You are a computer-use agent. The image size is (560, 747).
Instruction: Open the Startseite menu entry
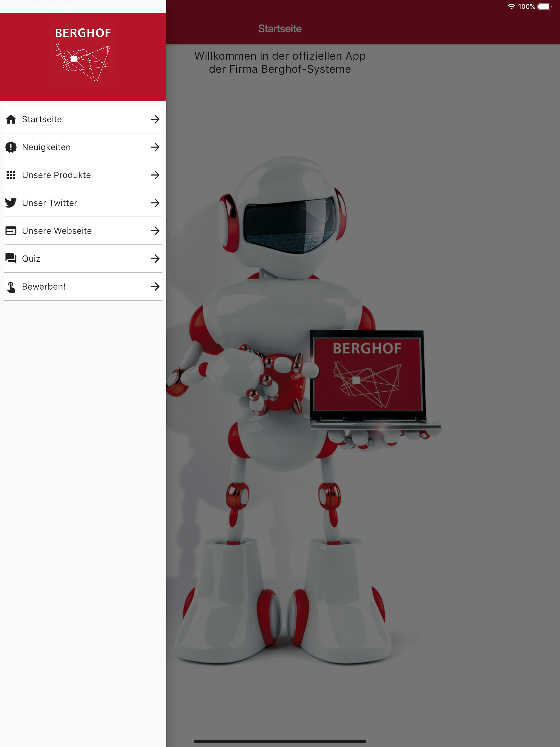coord(83,119)
